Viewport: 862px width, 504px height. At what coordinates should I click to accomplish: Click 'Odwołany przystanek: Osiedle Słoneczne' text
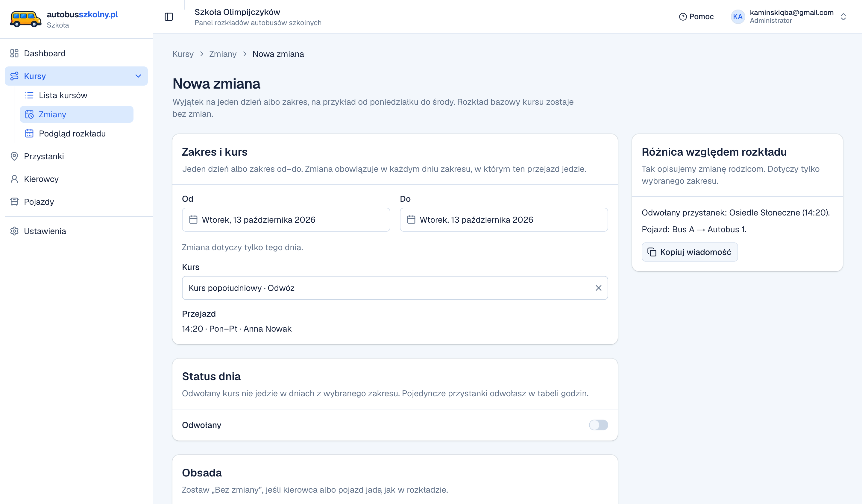point(721,213)
